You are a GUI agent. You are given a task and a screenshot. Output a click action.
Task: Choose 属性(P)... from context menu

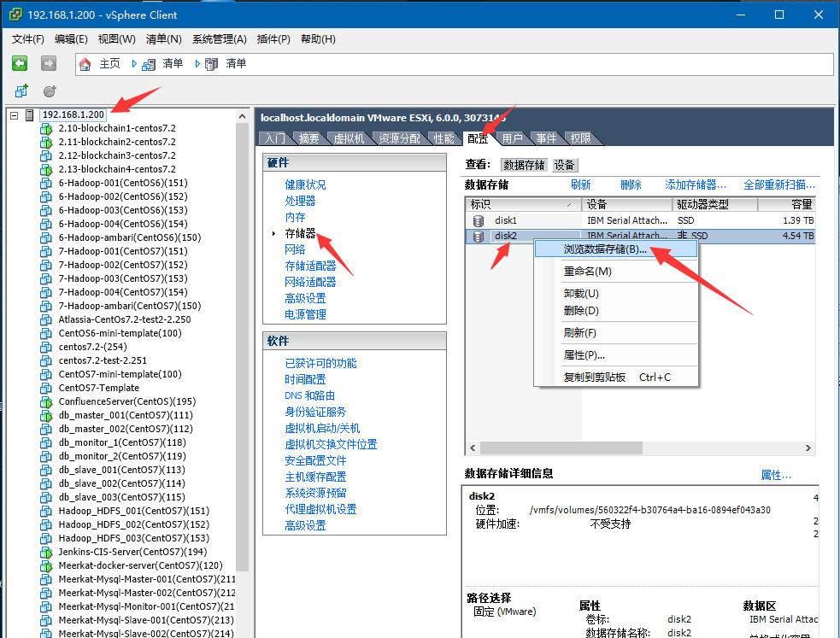coord(616,355)
